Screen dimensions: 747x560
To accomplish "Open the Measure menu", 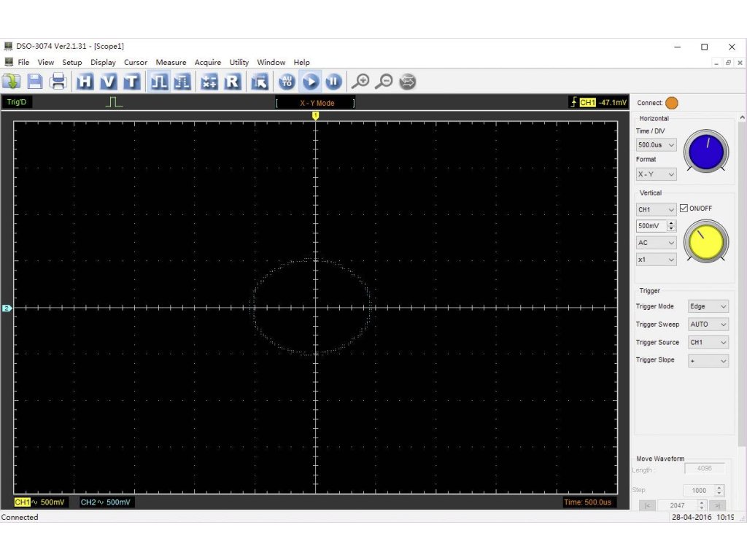I will pos(171,63).
